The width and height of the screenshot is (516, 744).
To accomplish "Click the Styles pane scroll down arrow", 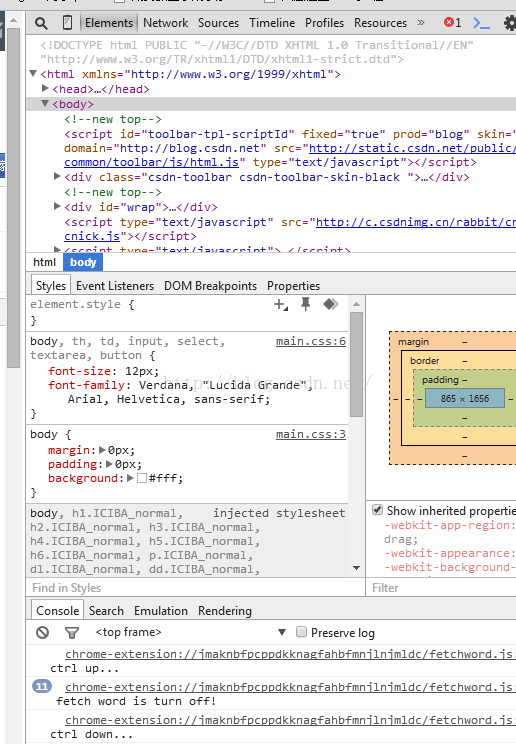I will [357, 568].
